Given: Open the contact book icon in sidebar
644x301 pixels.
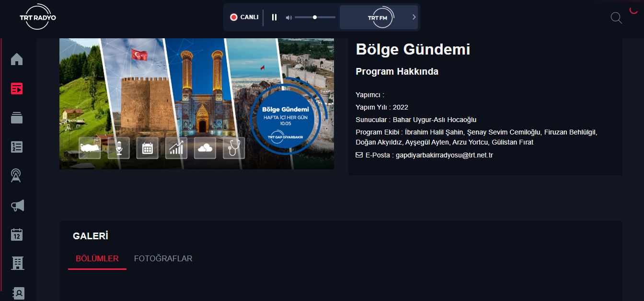Looking at the screenshot, I should (x=17, y=292).
